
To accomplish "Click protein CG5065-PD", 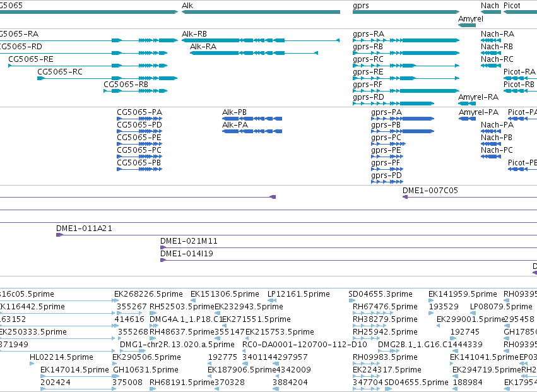I will [139, 131].
